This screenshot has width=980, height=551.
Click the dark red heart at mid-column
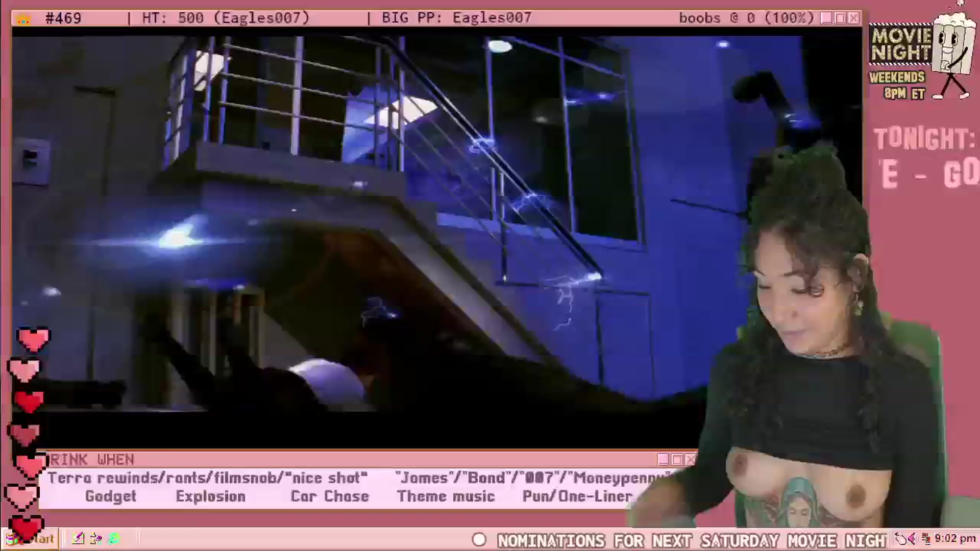pyautogui.click(x=23, y=434)
